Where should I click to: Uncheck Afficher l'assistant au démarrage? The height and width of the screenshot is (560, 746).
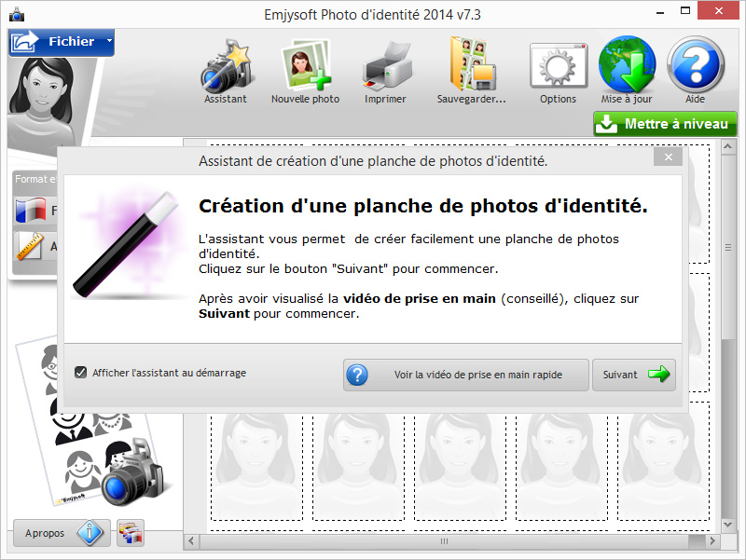(x=81, y=373)
